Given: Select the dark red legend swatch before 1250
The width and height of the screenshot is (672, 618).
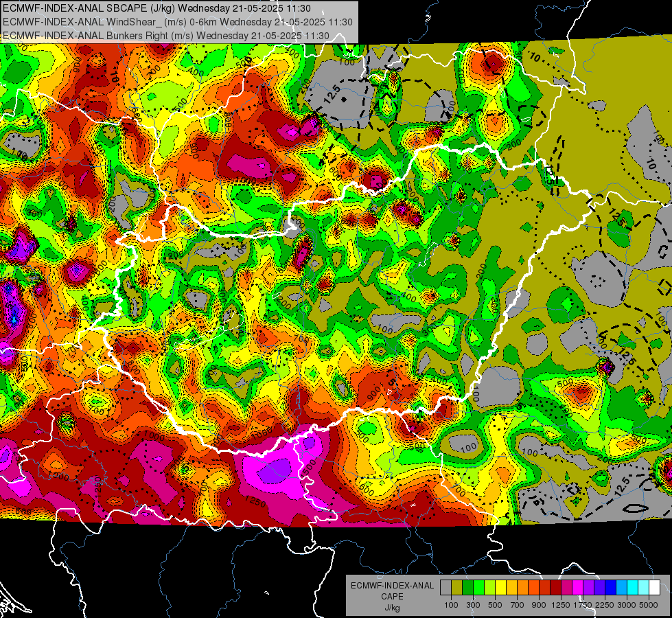Looking at the screenshot, I should point(556,588).
